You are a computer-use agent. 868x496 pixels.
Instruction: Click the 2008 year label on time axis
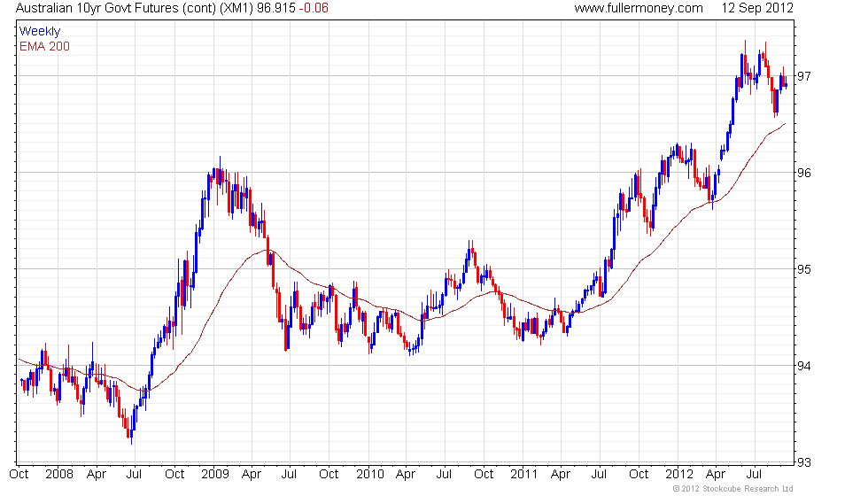pyautogui.click(x=59, y=475)
